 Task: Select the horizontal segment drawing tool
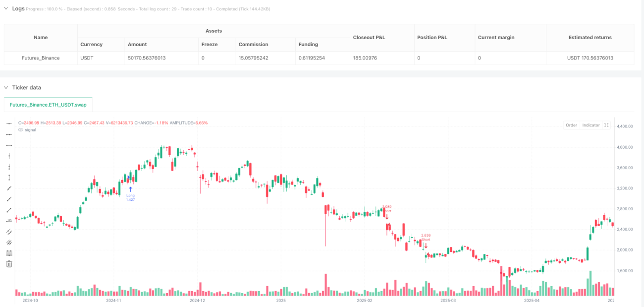coord(9,145)
